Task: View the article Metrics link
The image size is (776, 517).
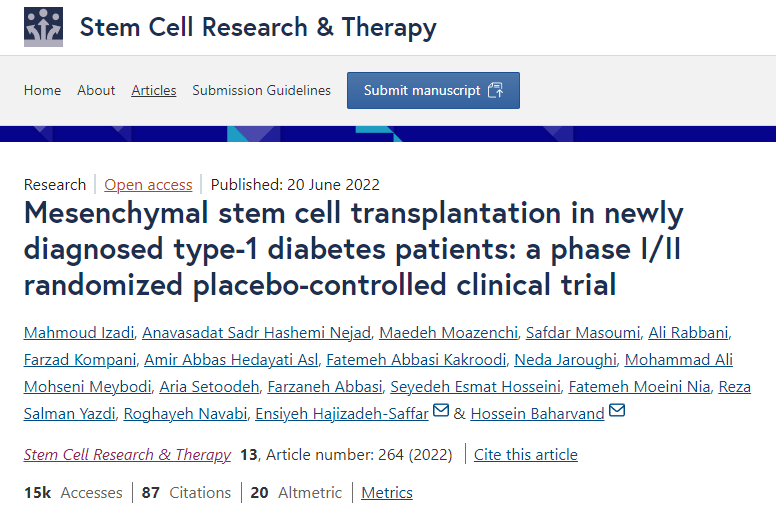Action: click(387, 493)
